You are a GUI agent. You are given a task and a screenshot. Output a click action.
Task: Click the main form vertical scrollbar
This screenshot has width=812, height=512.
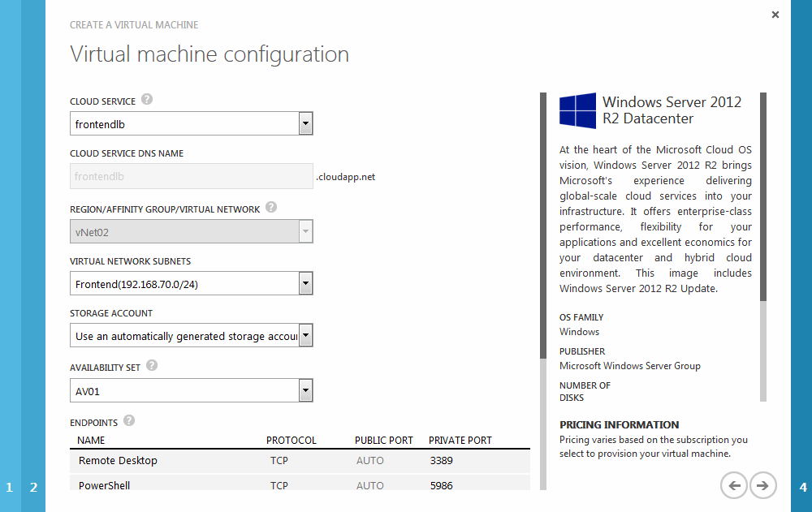pos(542,291)
